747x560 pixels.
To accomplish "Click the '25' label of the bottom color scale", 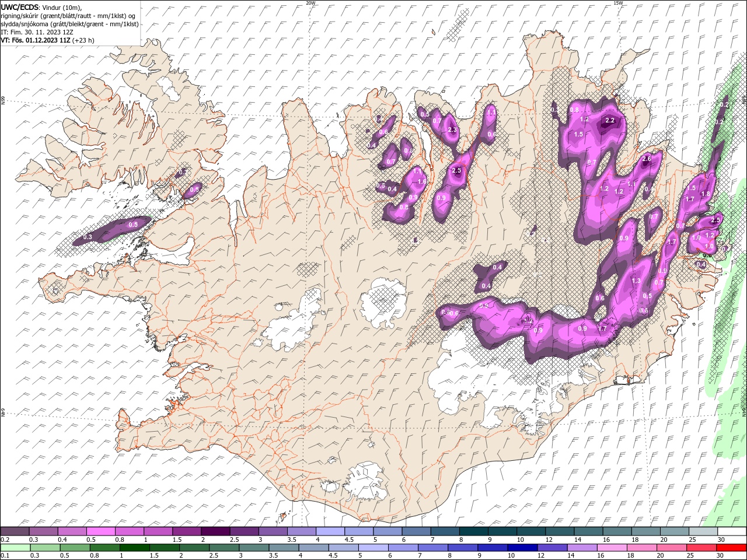I will pyautogui.click(x=690, y=555).
